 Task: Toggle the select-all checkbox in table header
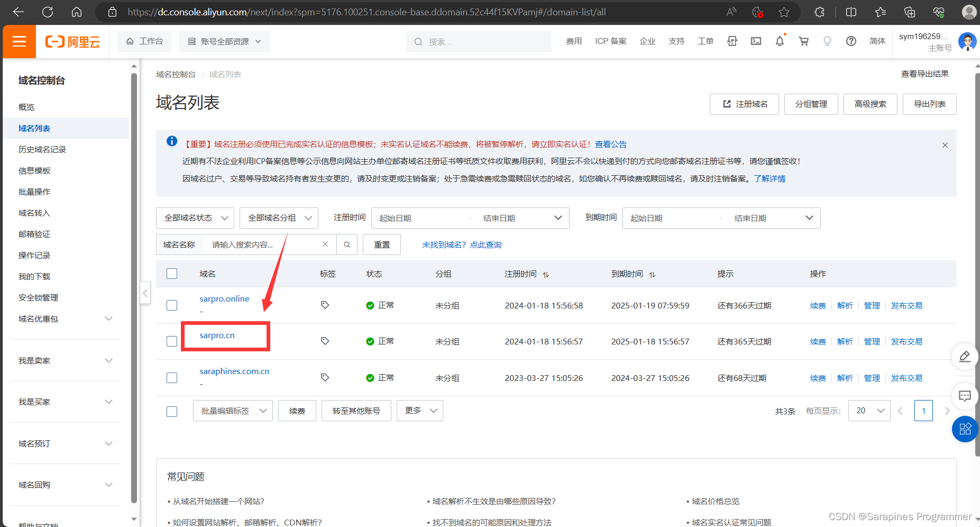[172, 274]
